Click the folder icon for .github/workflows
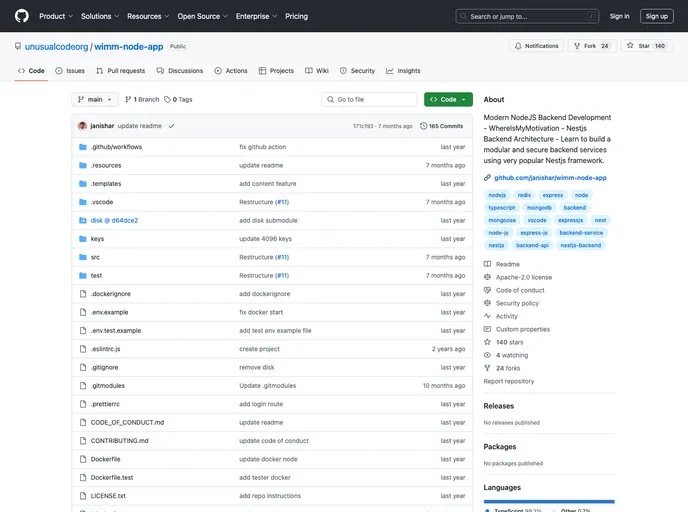Image resolution: width=688 pixels, height=512 pixels. coord(82,147)
